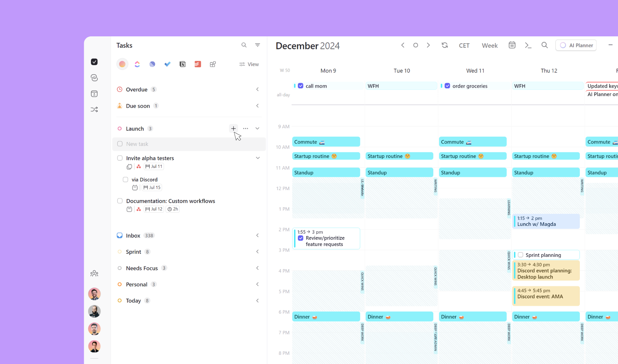Image resolution: width=618 pixels, height=364 pixels.
Task: Check the Invite alpha testers task
Action: pyautogui.click(x=120, y=158)
